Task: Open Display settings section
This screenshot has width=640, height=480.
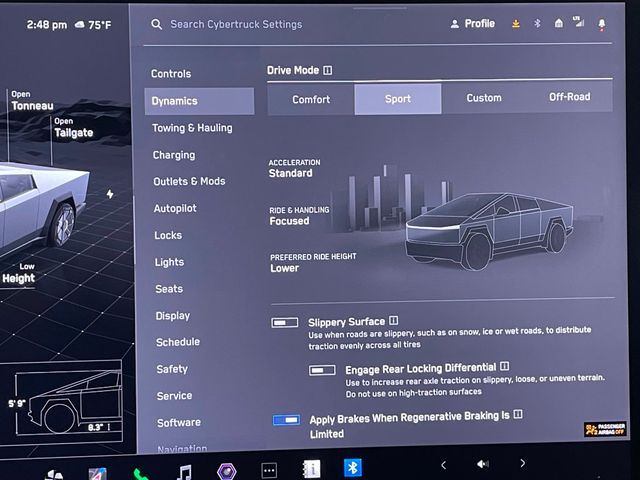Action: pos(173,316)
